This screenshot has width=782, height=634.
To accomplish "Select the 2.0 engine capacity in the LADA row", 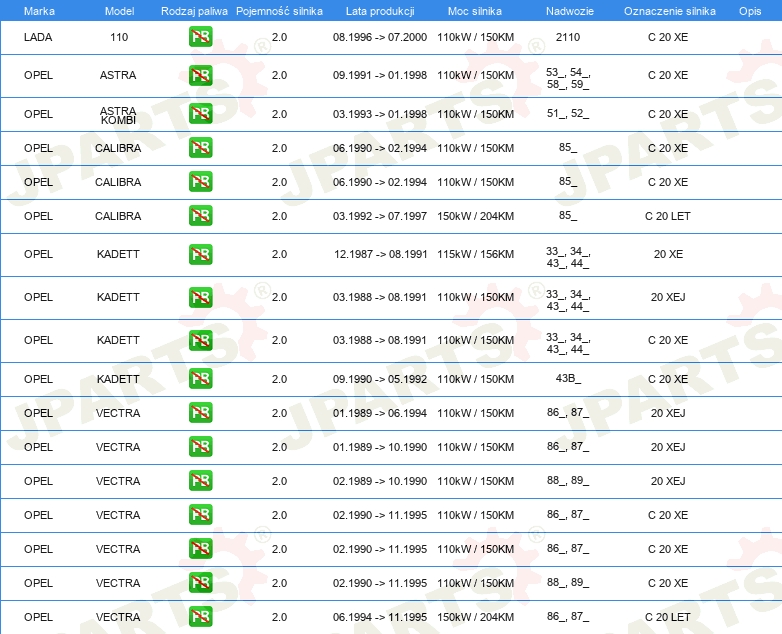I will [x=279, y=37].
